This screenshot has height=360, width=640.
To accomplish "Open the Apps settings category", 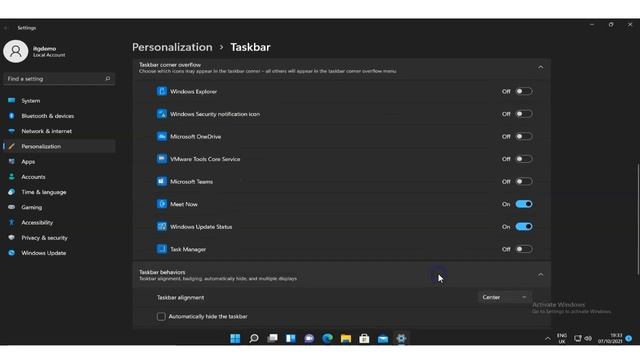I will pyautogui.click(x=59, y=162).
